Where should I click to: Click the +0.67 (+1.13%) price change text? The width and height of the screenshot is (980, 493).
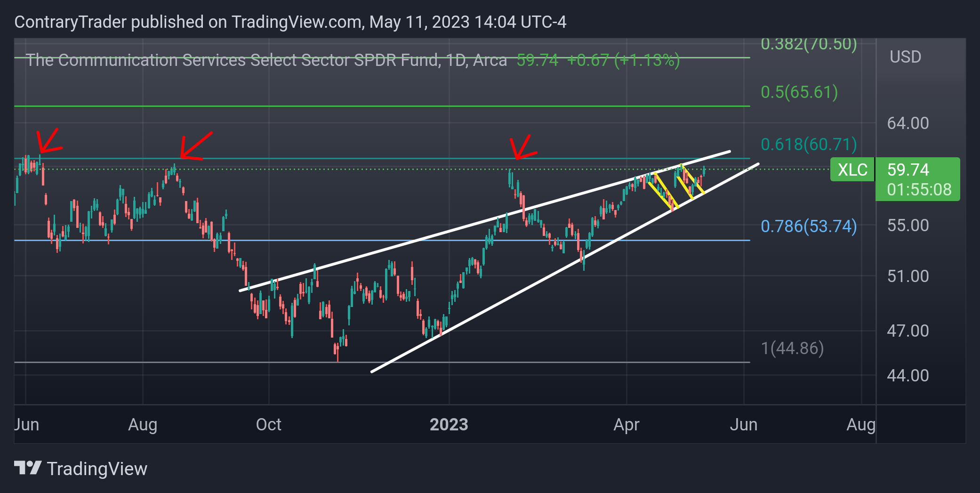coord(623,60)
